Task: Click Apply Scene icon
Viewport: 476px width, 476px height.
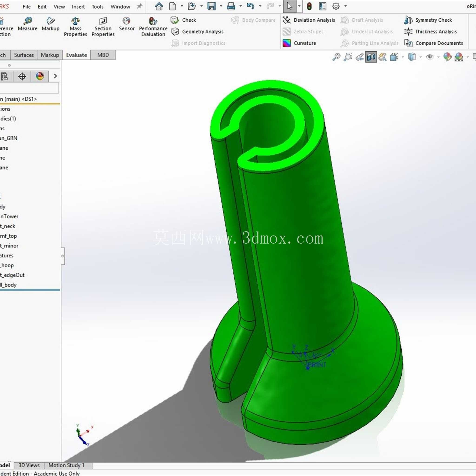Action: [x=459, y=57]
